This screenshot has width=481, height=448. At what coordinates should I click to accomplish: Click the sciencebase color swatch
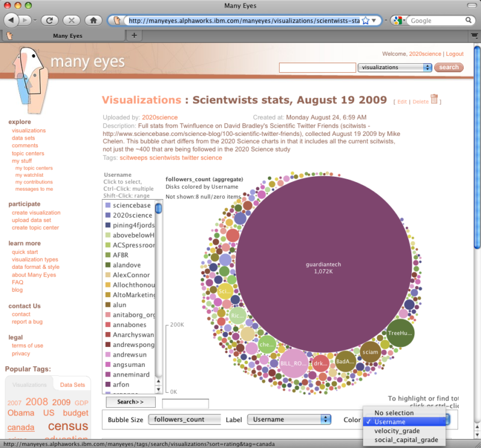(x=108, y=205)
